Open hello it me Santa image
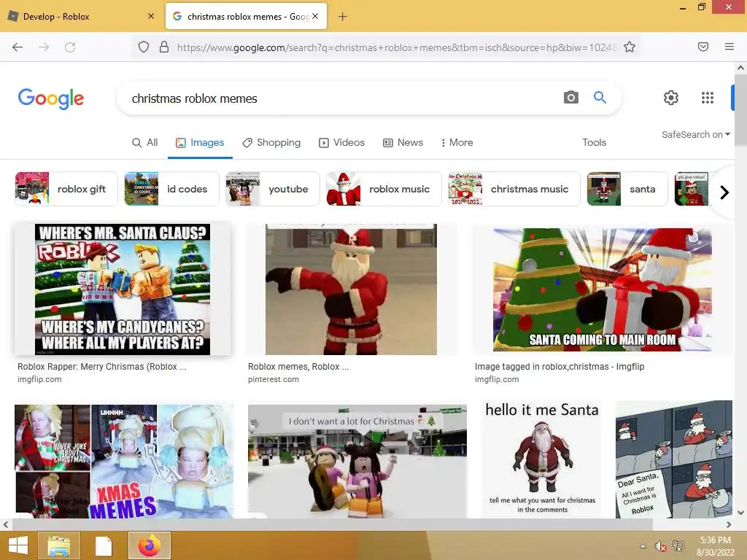Image resolution: width=747 pixels, height=560 pixels. [x=542, y=459]
